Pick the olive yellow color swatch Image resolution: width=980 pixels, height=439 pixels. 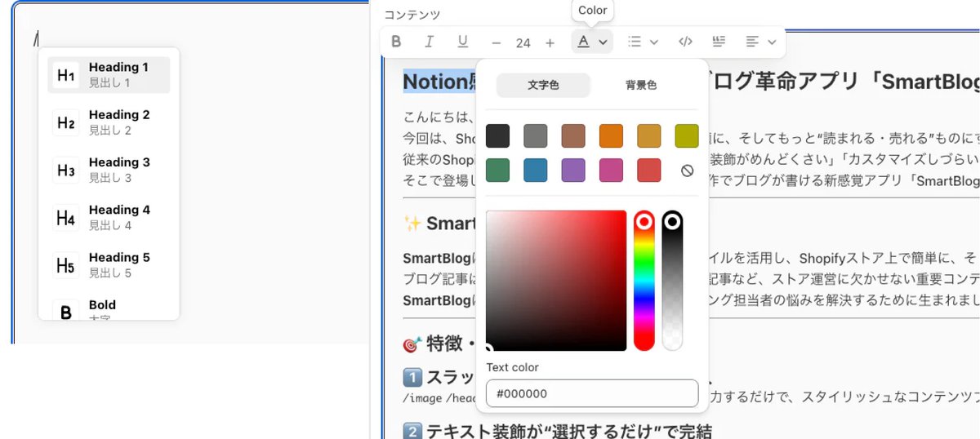(x=687, y=135)
